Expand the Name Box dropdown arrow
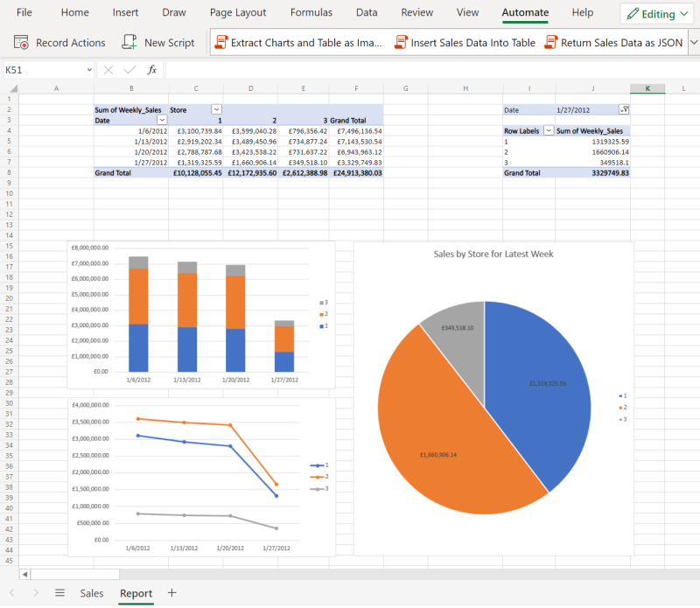 89,70
